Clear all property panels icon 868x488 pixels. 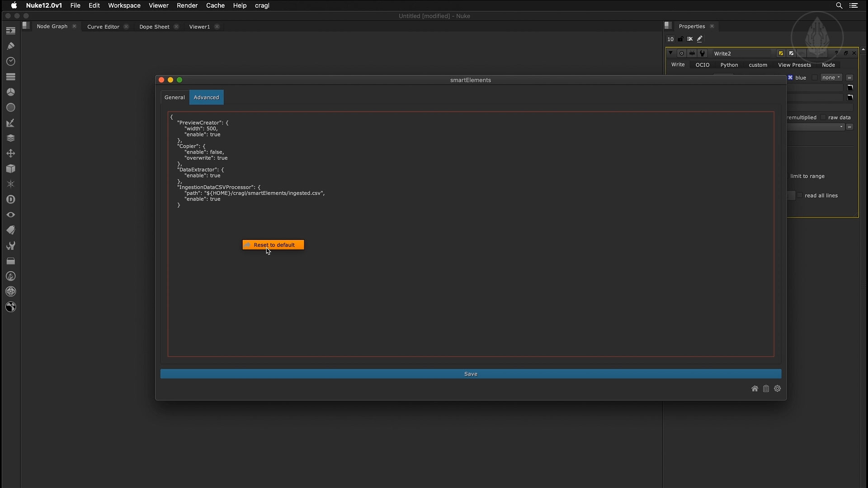tap(690, 39)
